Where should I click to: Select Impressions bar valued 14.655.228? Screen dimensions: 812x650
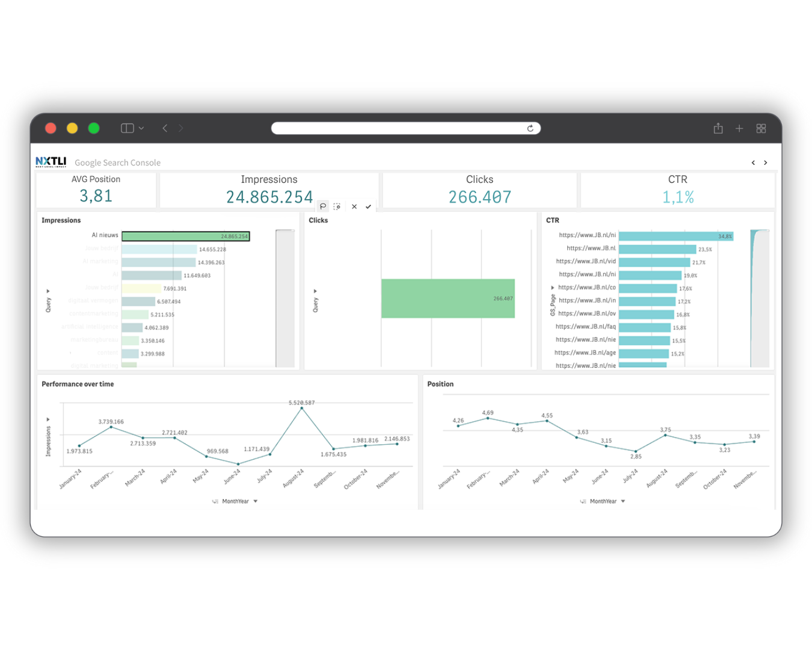click(x=159, y=249)
